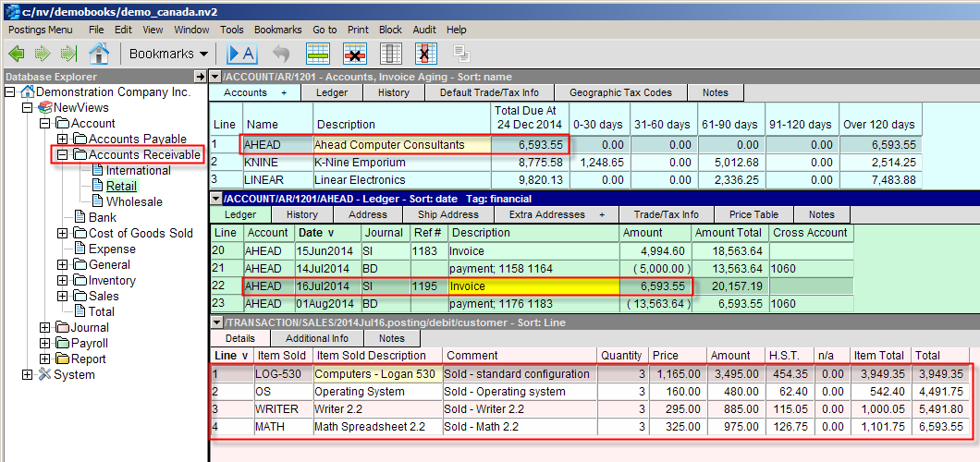Collapse the Accounts Receivable tree node
This screenshot has width=980, height=462.
click(62, 155)
